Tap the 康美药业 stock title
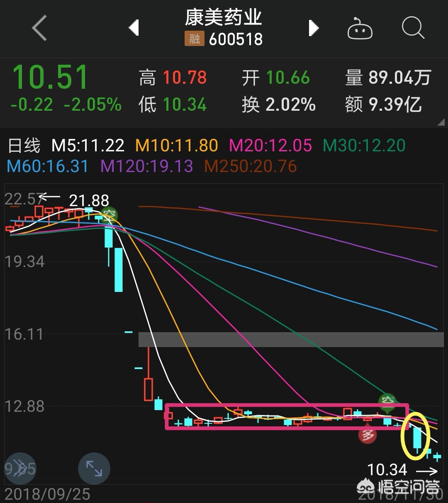The height and width of the screenshot is (503, 448). click(224, 17)
